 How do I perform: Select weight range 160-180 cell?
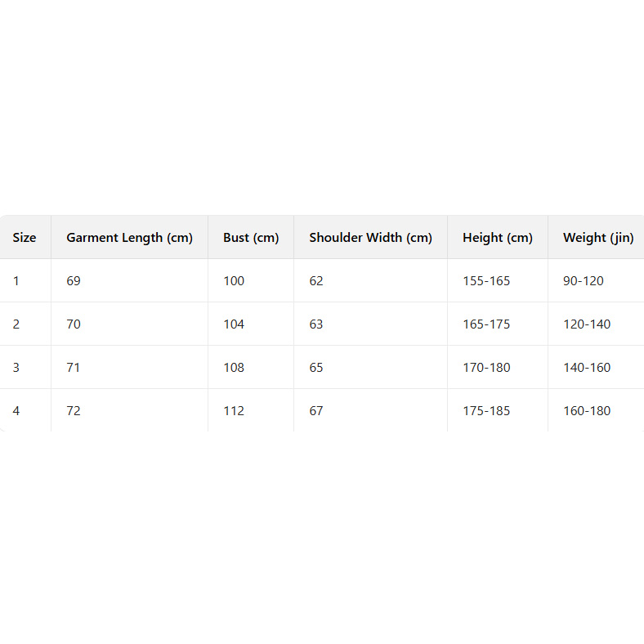point(587,411)
